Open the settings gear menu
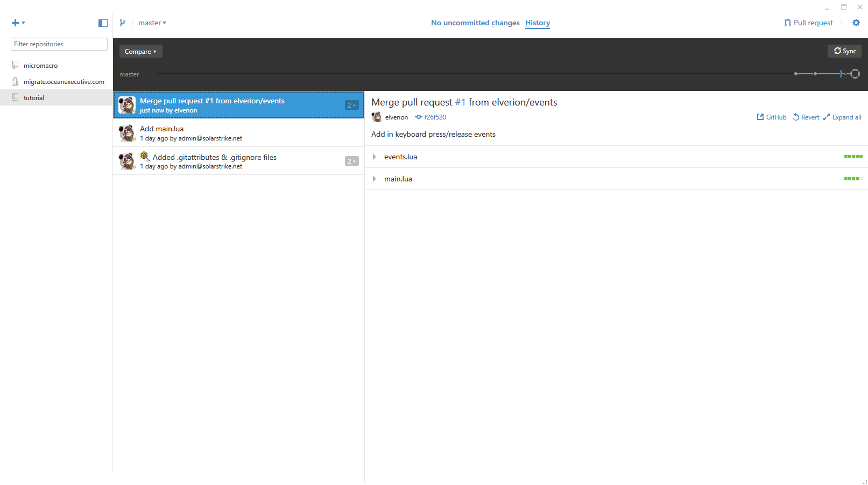 click(x=856, y=23)
